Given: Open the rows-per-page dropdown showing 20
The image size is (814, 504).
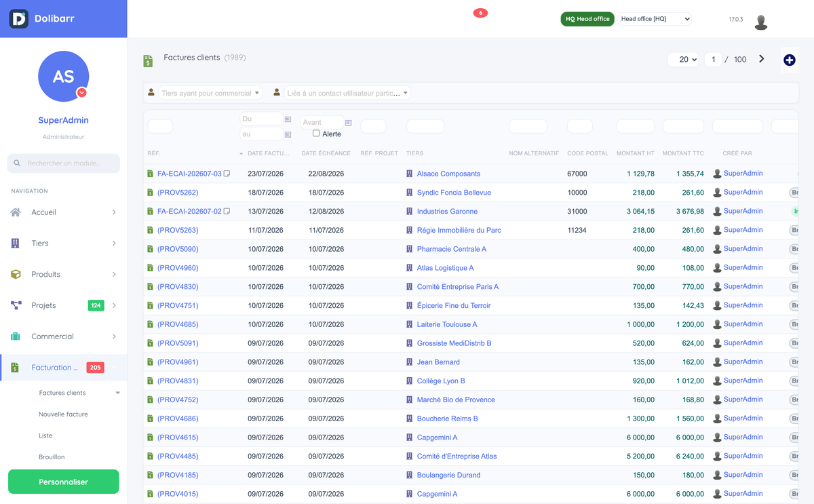Looking at the screenshot, I should 683,60.
